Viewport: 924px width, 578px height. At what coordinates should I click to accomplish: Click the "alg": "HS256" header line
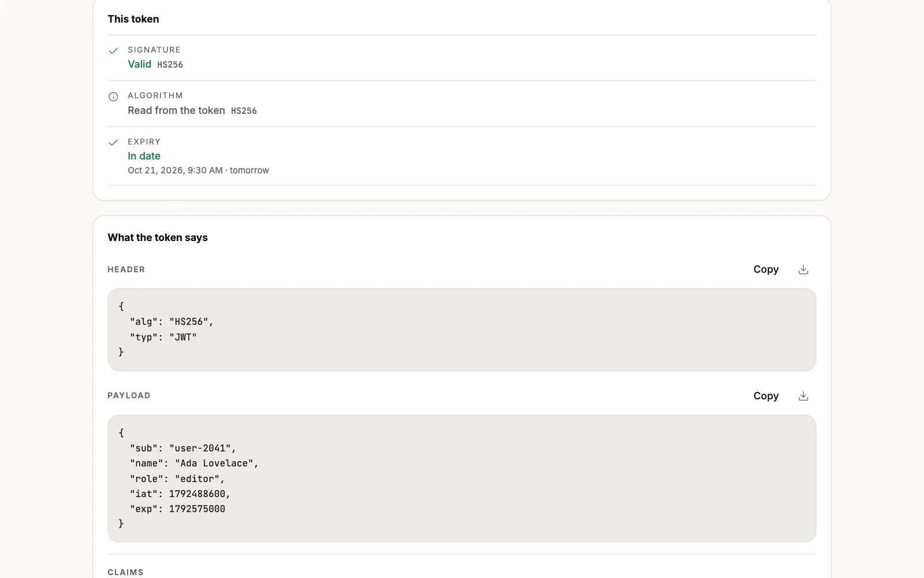172,321
